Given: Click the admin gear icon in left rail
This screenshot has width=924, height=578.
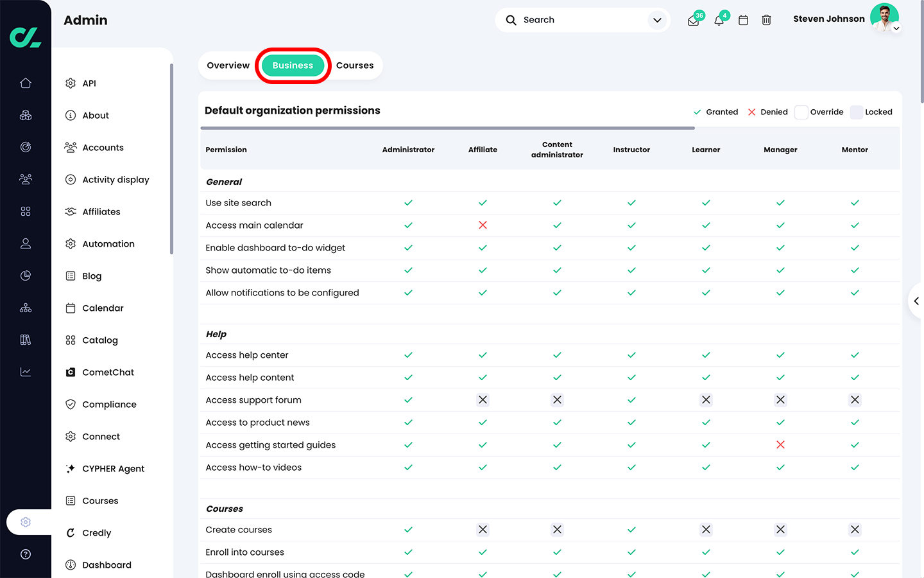Looking at the screenshot, I should point(26,522).
